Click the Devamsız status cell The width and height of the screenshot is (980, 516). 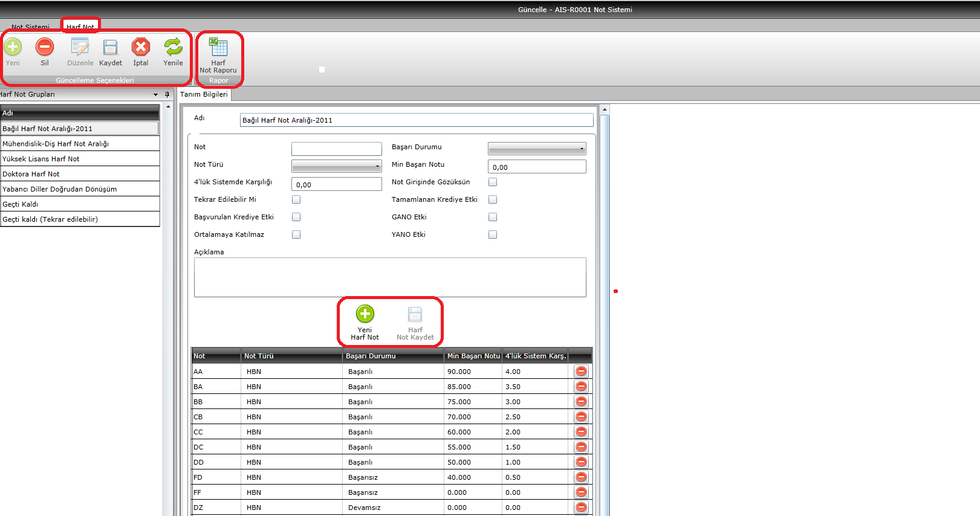[393, 508]
